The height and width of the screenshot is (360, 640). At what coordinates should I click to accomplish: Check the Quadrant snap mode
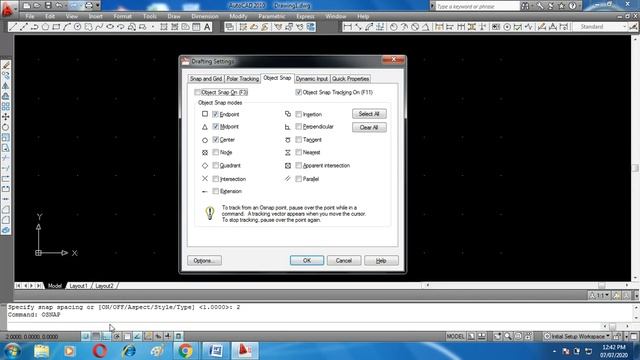pyautogui.click(x=216, y=165)
